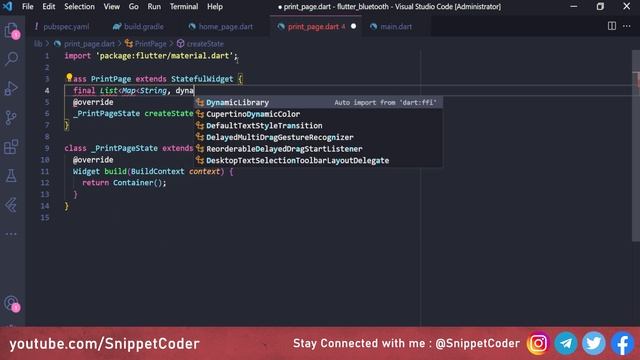
Task: Open the Flutter sidebar icon
Action: click(11, 205)
